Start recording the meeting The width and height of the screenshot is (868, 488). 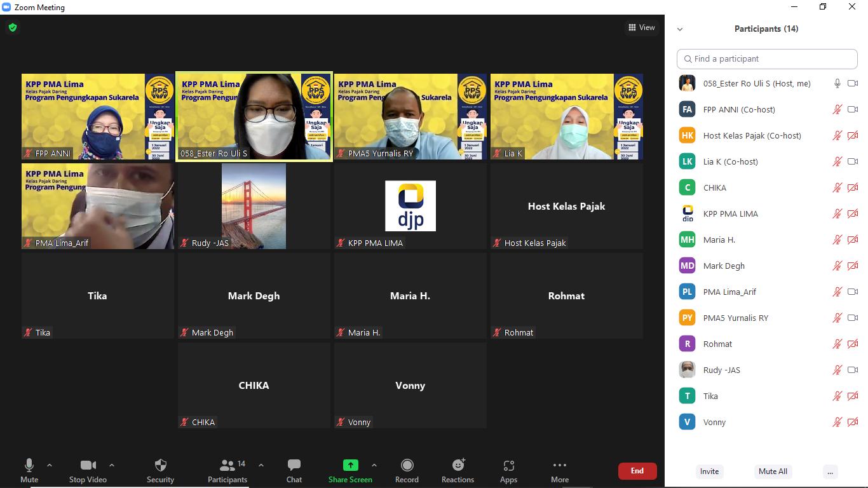(x=407, y=470)
